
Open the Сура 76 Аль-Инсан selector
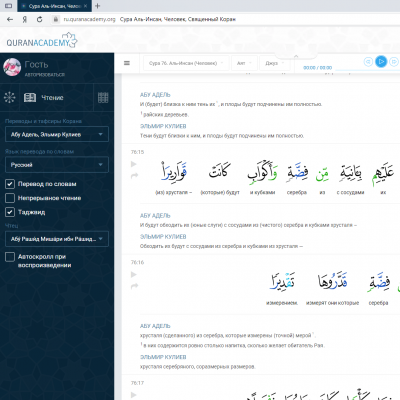186,63
